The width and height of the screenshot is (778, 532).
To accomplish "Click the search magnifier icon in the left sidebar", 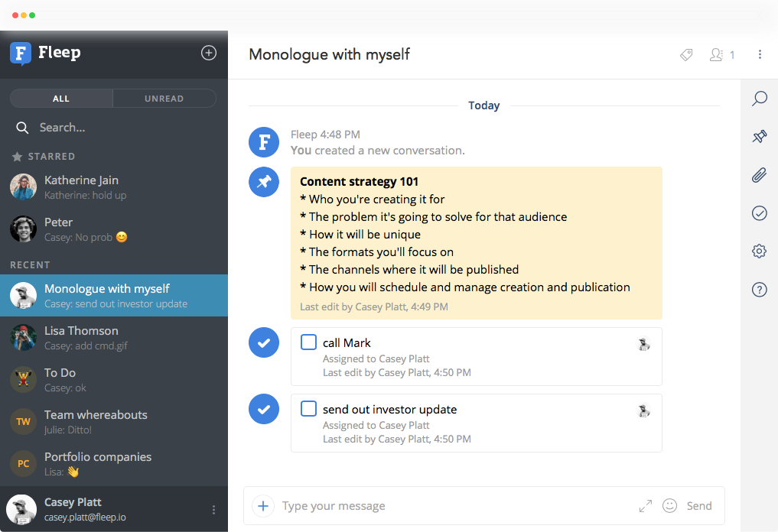I will click(22, 128).
